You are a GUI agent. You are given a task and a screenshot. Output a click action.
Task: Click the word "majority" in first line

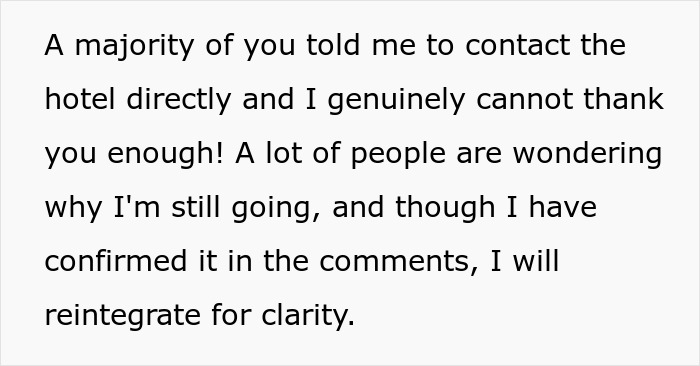[x=134, y=46]
